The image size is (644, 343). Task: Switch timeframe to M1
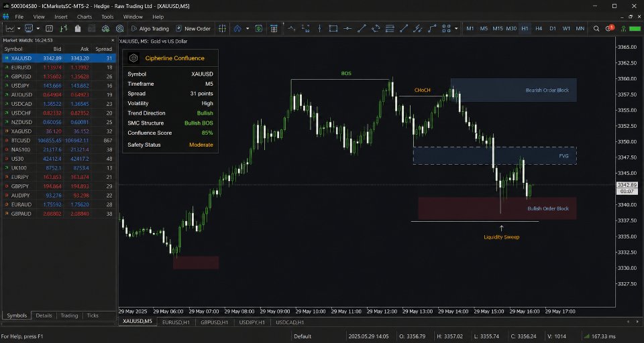470,29
